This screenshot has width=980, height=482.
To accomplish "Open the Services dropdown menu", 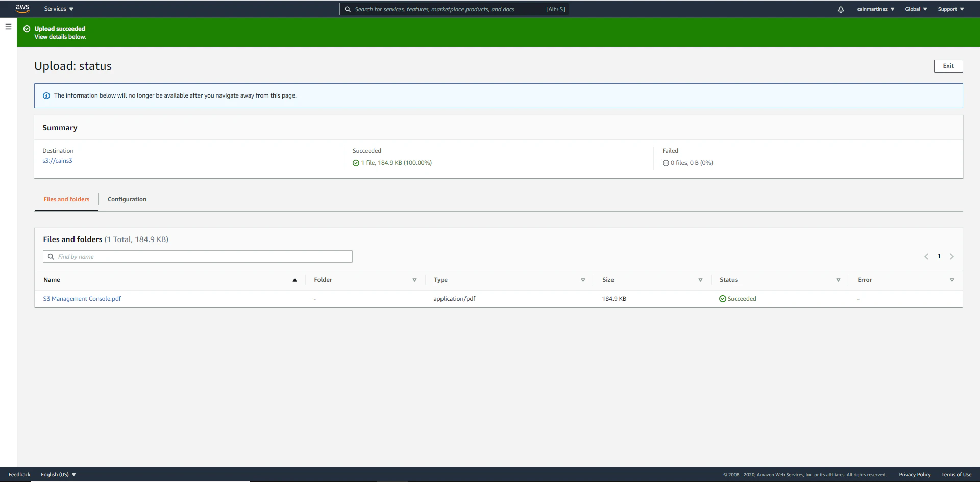I will click(58, 9).
